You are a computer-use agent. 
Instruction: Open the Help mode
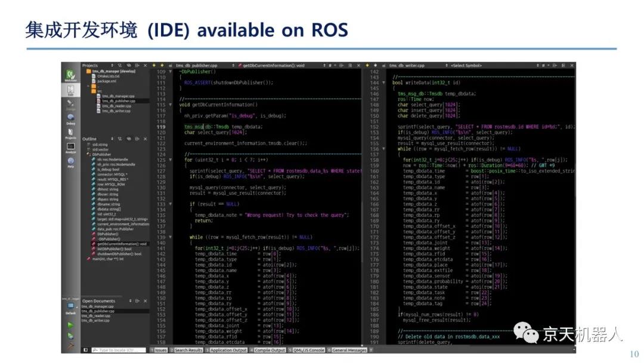[x=70, y=162]
